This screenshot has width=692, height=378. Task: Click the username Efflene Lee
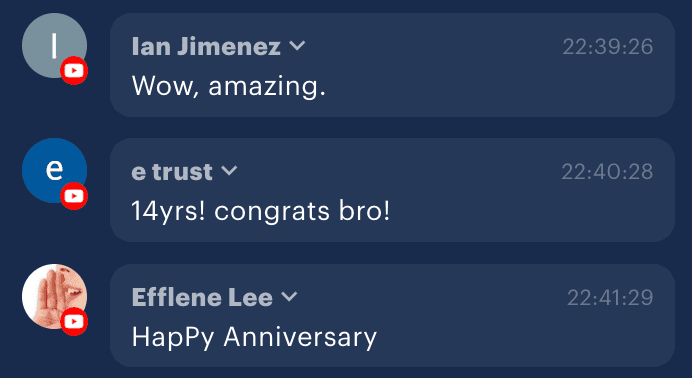[202, 297]
